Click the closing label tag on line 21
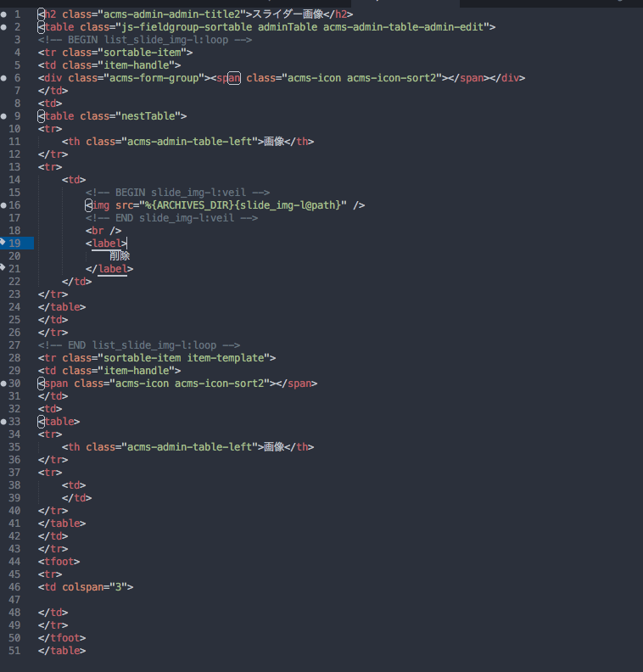This screenshot has height=672, width=643. click(109, 269)
